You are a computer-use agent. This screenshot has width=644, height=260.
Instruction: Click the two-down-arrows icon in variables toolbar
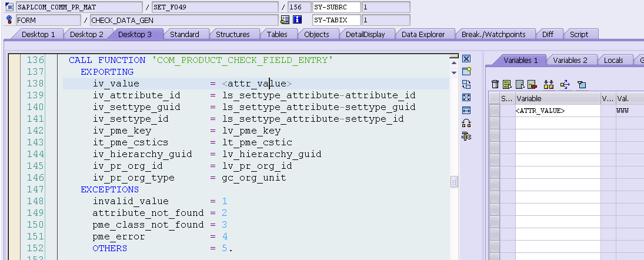pos(549,85)
